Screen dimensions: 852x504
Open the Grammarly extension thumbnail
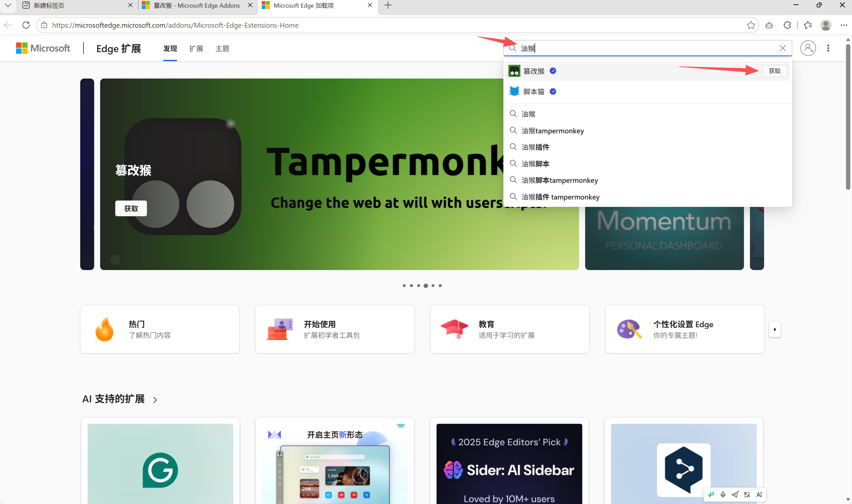[160, 464]
